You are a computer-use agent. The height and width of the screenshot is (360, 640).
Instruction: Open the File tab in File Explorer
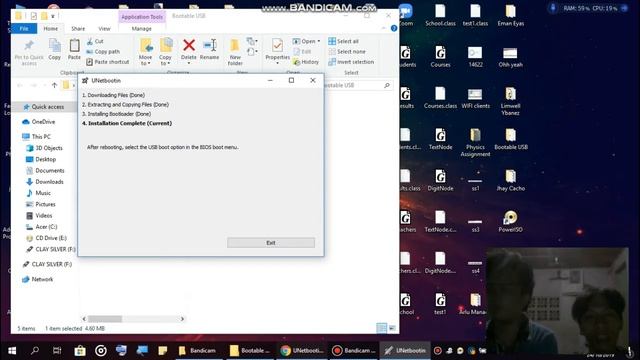(x=24, y=29)
